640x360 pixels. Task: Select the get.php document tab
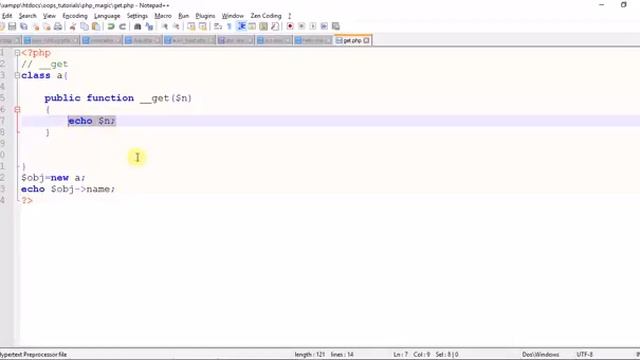(x=352, y=40)
